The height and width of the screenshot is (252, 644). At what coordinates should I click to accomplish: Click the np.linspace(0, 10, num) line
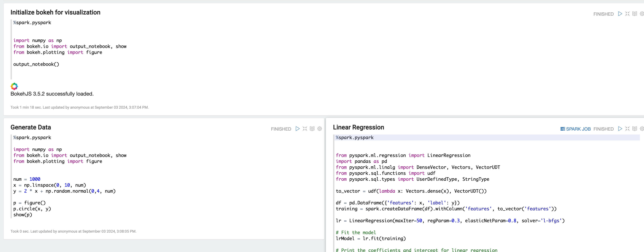[x=49, y=185]
